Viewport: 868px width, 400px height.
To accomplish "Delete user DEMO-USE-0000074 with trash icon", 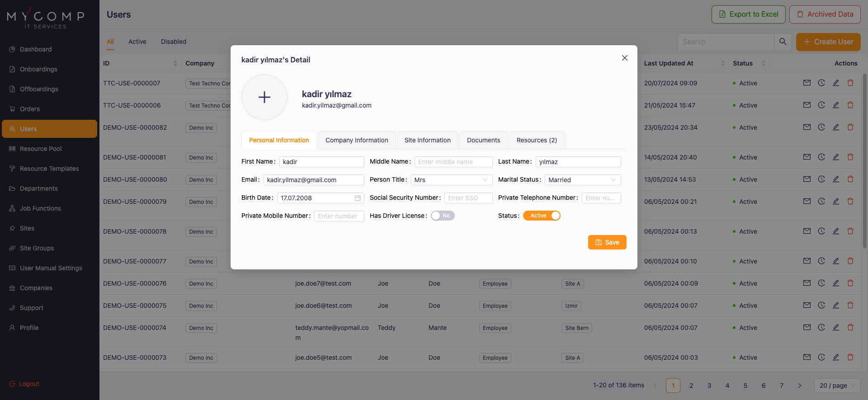I will click(850, 328).
